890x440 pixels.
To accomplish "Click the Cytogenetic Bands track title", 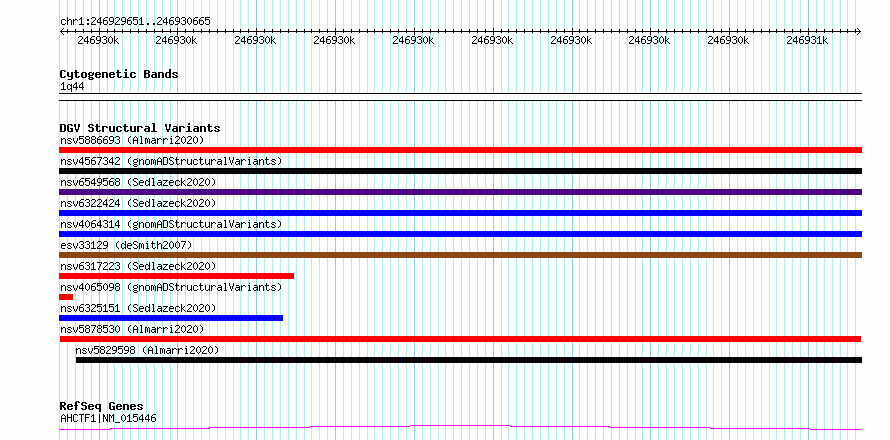I will point(119,74).
